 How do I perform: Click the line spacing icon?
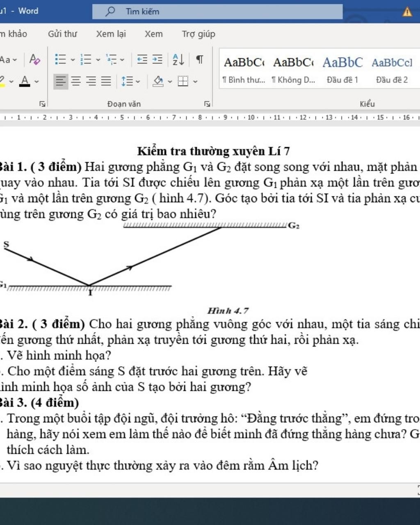[127, 81]
